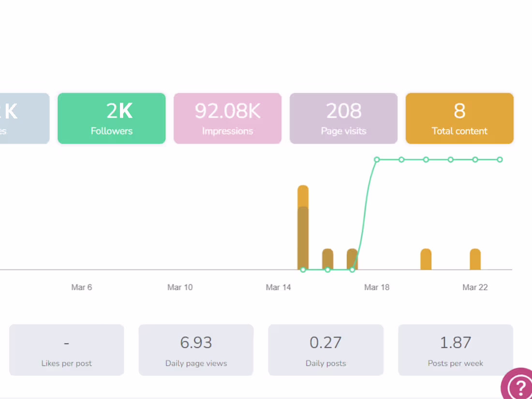
Task: Open the Daily page views stat card
Action: (196, 350)
